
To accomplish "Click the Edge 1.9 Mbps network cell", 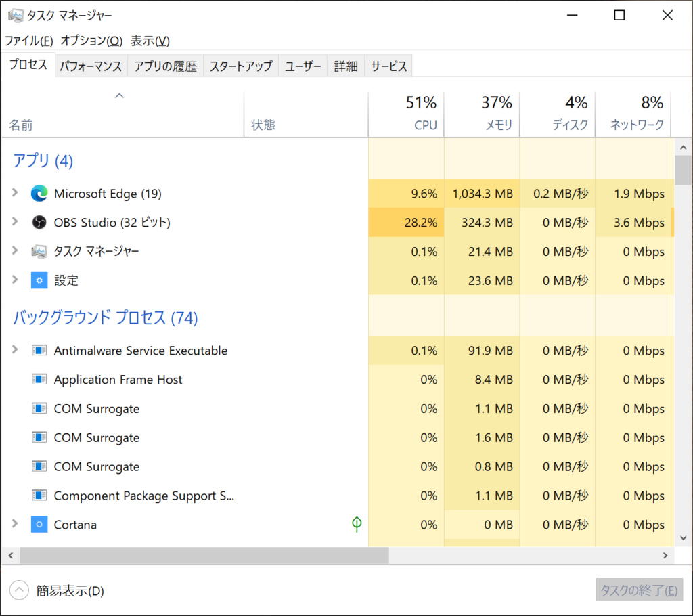I will pos(633,194).
